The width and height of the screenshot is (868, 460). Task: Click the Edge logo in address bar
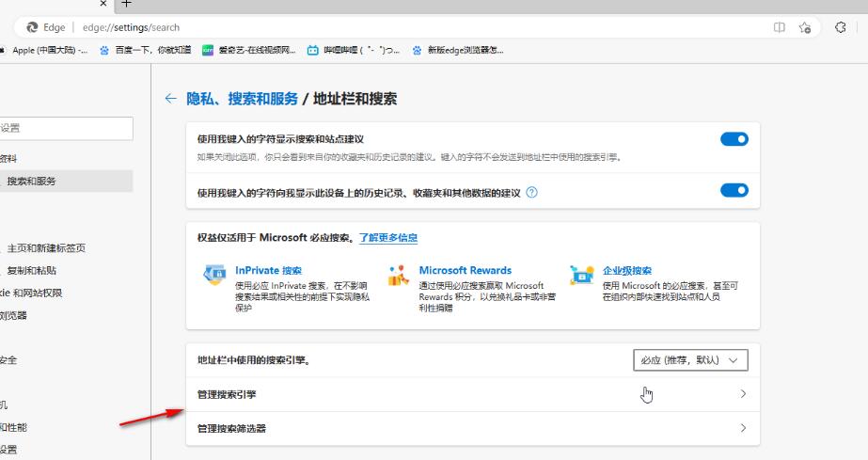32,27
